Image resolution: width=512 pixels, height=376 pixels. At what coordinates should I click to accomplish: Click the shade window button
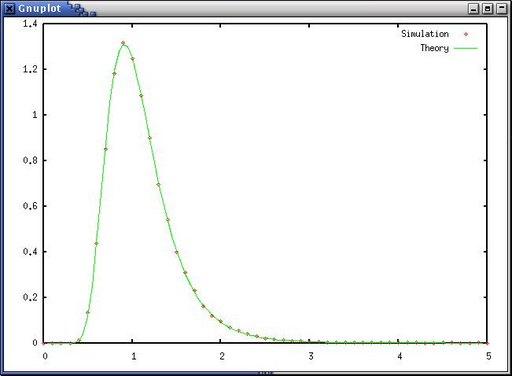502,9
